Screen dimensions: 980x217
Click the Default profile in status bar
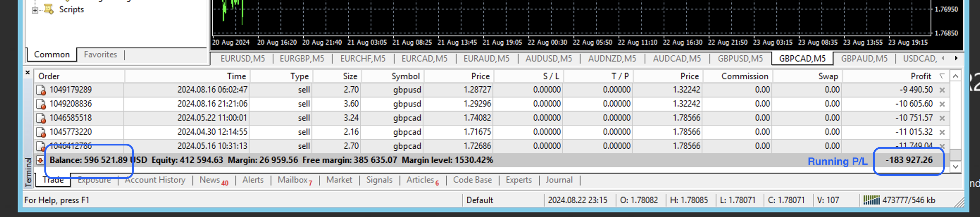pos(479,200)
